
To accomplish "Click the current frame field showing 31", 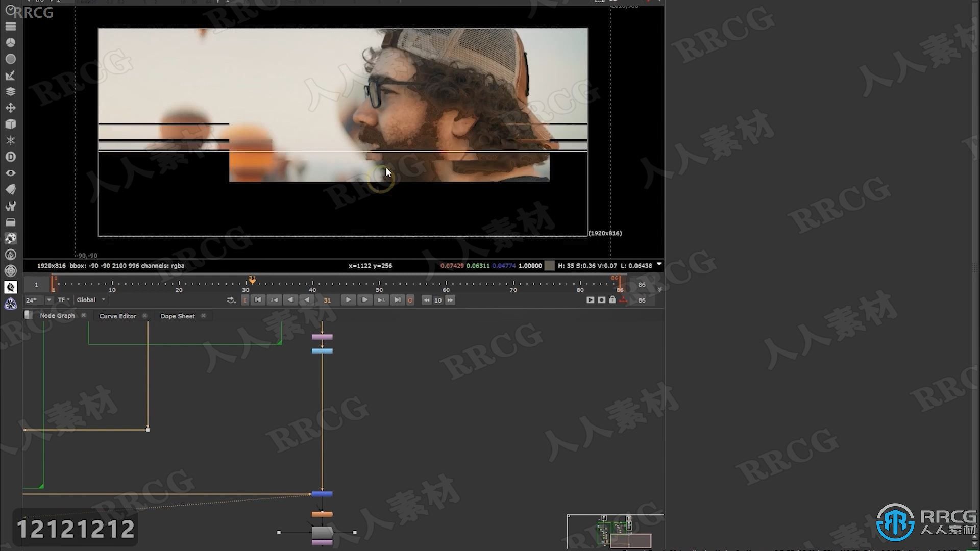I will click(x=327, y=300).
